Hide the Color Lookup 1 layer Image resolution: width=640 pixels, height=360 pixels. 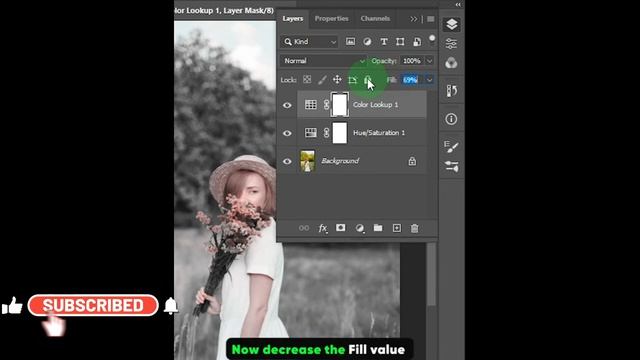(x=287, y=105)
